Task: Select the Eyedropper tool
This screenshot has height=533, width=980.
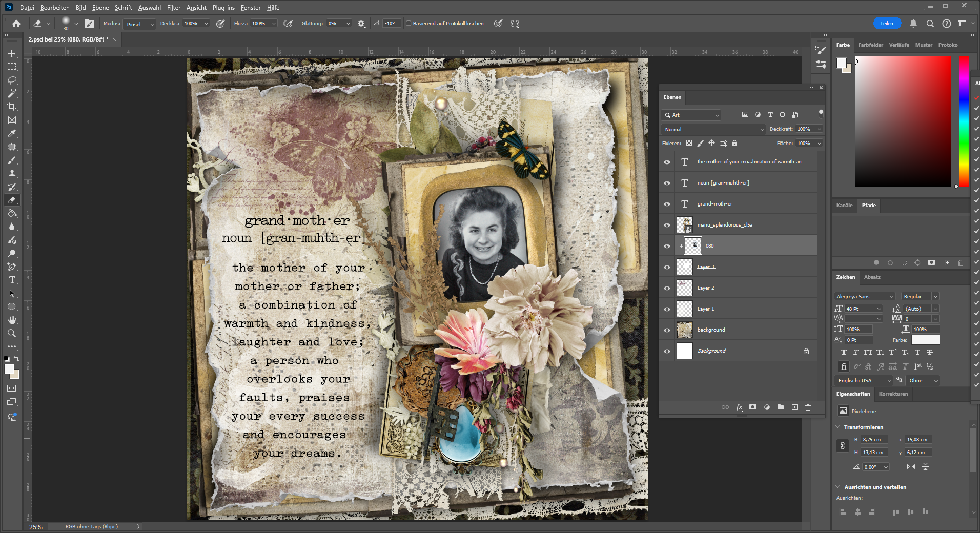Action: coord(12,134)
